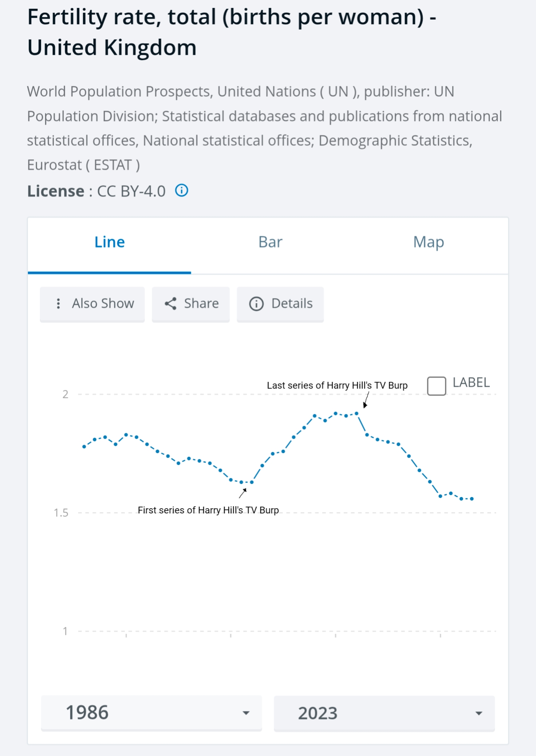Expand the arrow beside 2023
The width and height of the screenshot is (536, 756).
[479, 713]
